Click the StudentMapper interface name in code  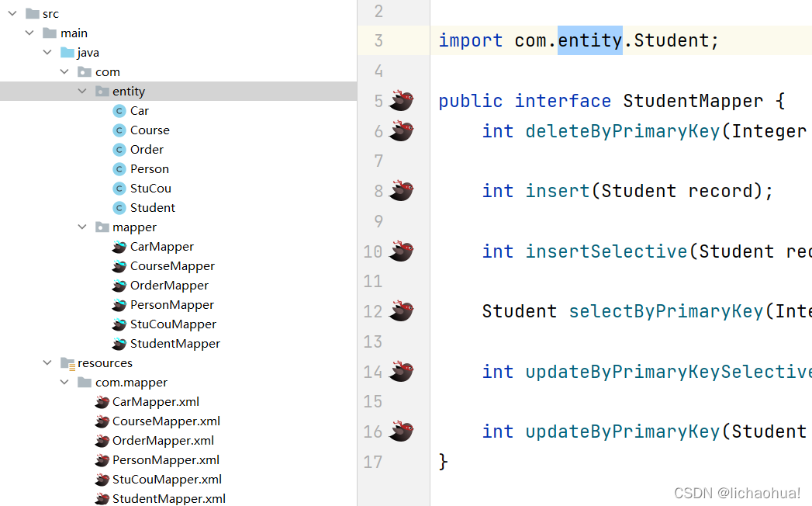(693, 101)
